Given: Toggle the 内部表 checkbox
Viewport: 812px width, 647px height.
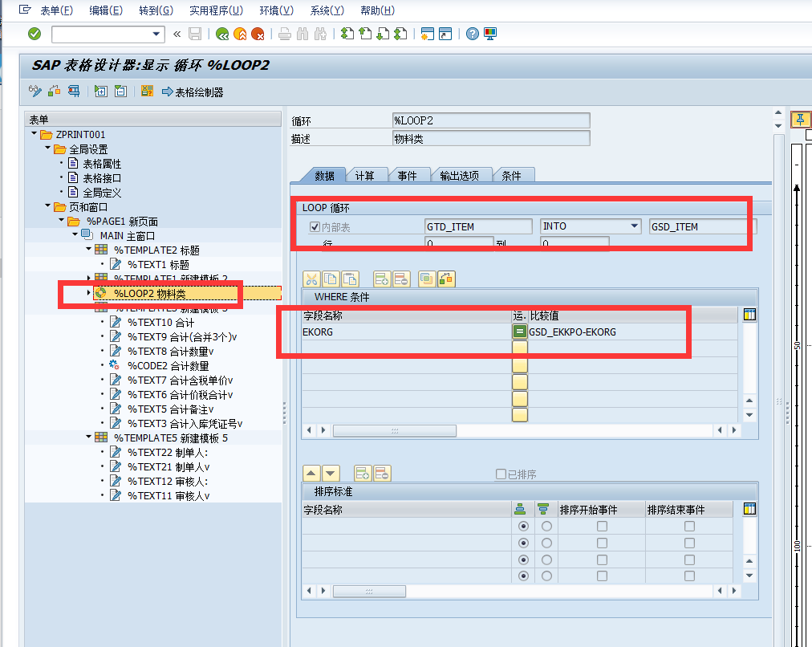Looking at the screenshot, I should tap(315, 226).
